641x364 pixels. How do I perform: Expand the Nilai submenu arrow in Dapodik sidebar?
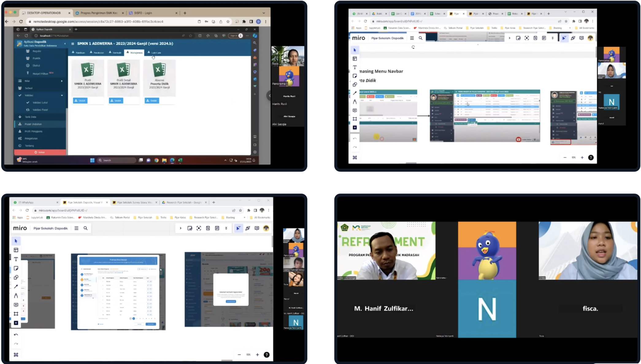[62, 81]
